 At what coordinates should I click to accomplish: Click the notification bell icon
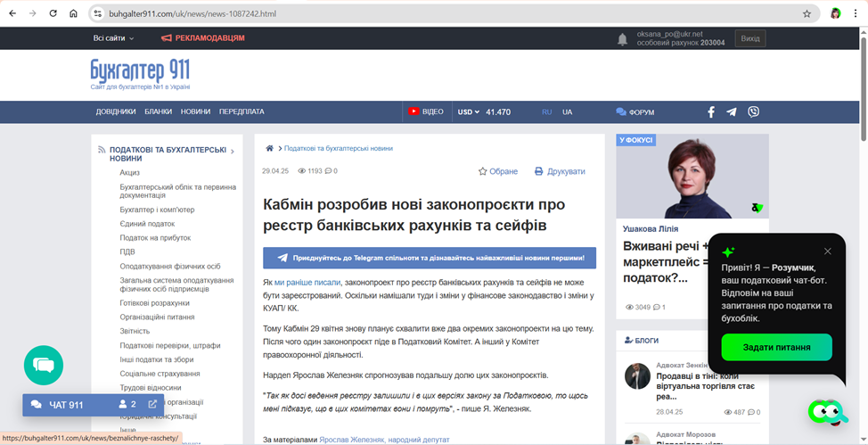(x=623, y=39)
